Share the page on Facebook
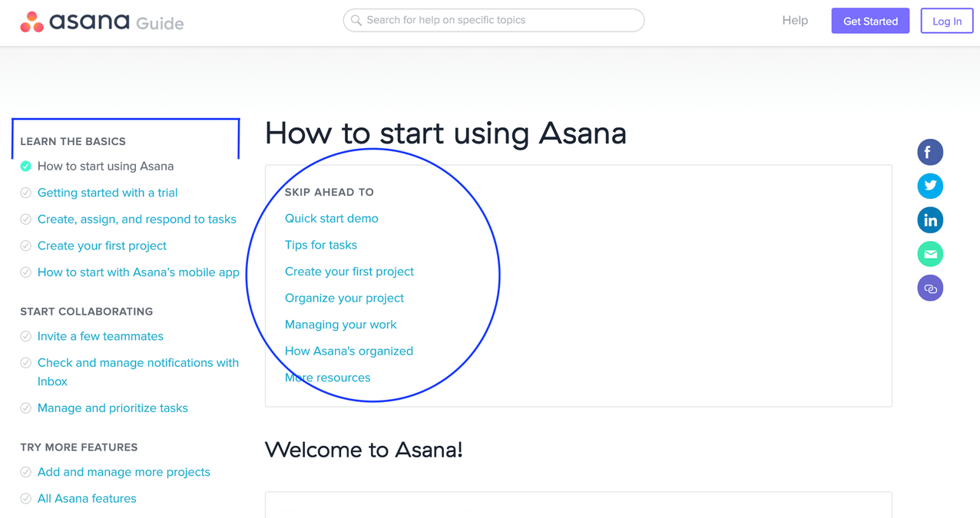 [x=930, y=152]
